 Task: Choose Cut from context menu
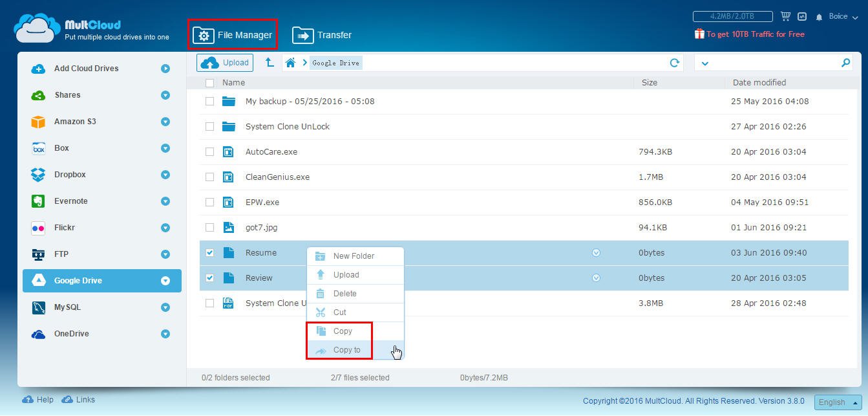click(355, 312)
